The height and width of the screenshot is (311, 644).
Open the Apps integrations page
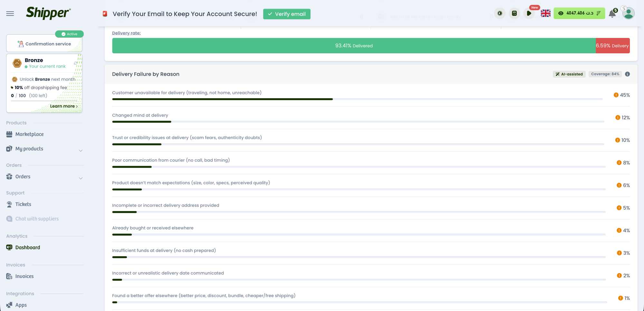coord(21,305)
